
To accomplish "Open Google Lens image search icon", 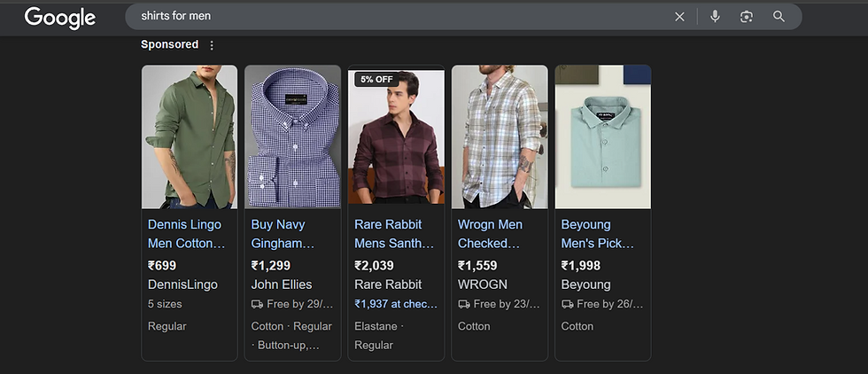I will (746, 17).
